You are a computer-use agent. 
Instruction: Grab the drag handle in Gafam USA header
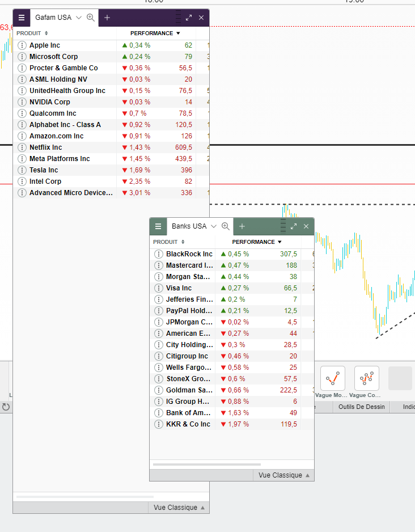[179, 17]
